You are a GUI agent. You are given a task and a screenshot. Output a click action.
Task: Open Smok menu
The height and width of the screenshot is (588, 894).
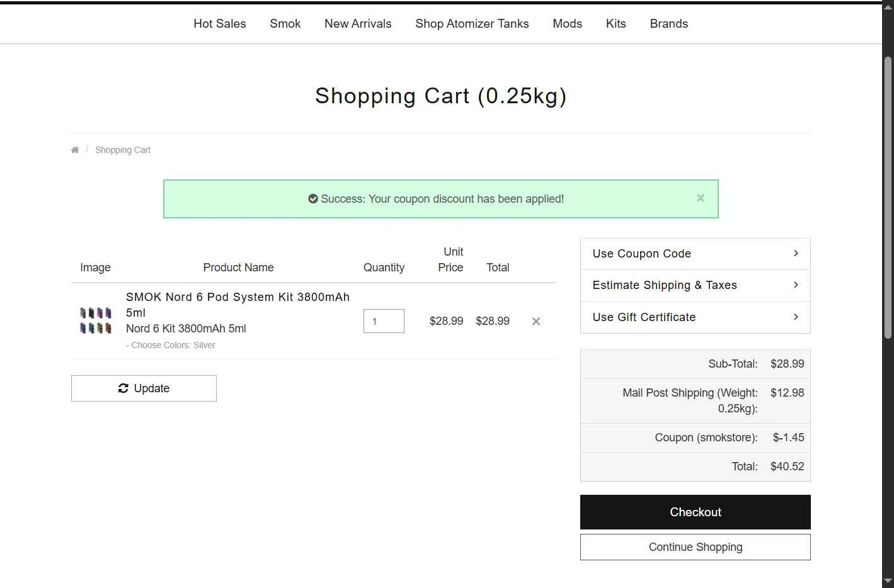[x=285, y=23]
